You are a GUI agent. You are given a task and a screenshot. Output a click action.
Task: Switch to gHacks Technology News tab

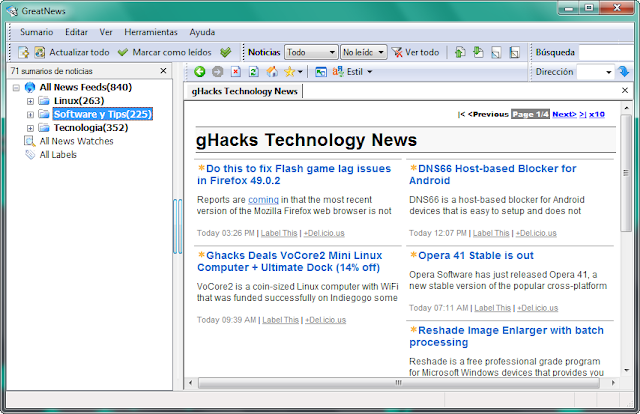(x=244, y=91)
